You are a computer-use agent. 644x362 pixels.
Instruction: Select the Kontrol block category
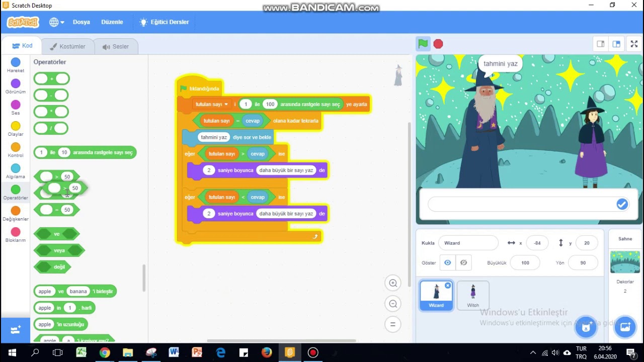coord(16,150)
